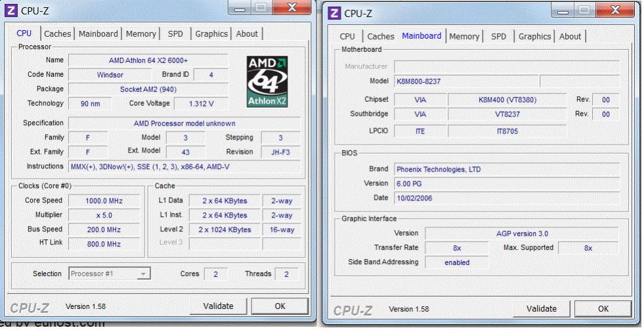The height and width of the screenshot is (330, 644).
Task: Click motherboard model K8M800-8237
Action: (466, 81)
